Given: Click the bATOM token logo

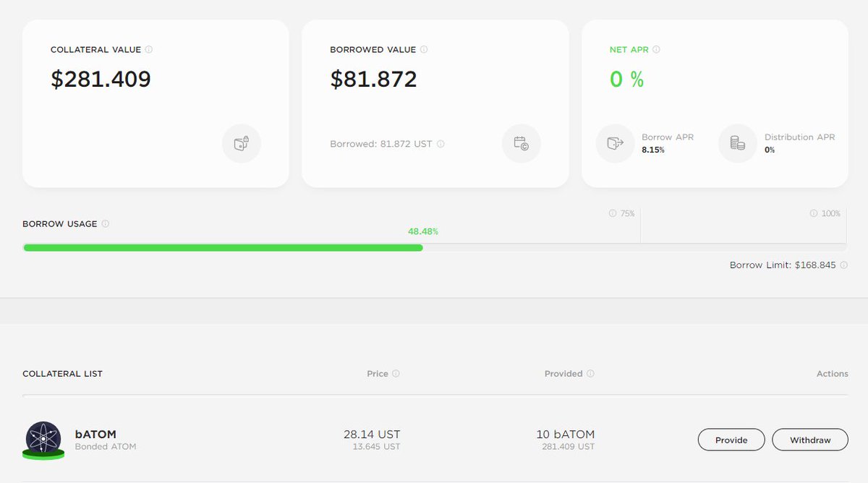Looking at the screenshot, I should 43,440.
